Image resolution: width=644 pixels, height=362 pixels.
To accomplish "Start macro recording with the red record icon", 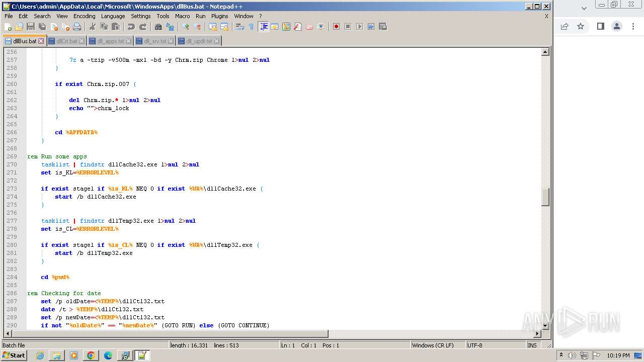I will click(x=336, y=27).
